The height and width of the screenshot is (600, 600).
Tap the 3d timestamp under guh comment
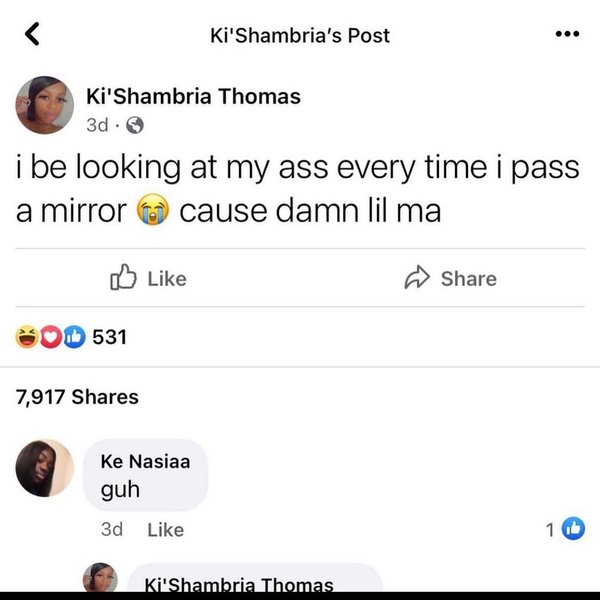(x=112, y=530)
